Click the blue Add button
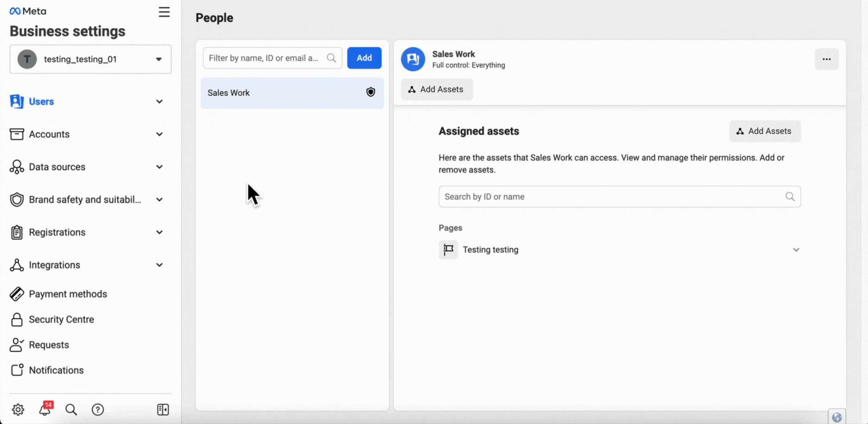Image resolution: width=868 pixels, height=424 pixels. (x=364, y=58)
